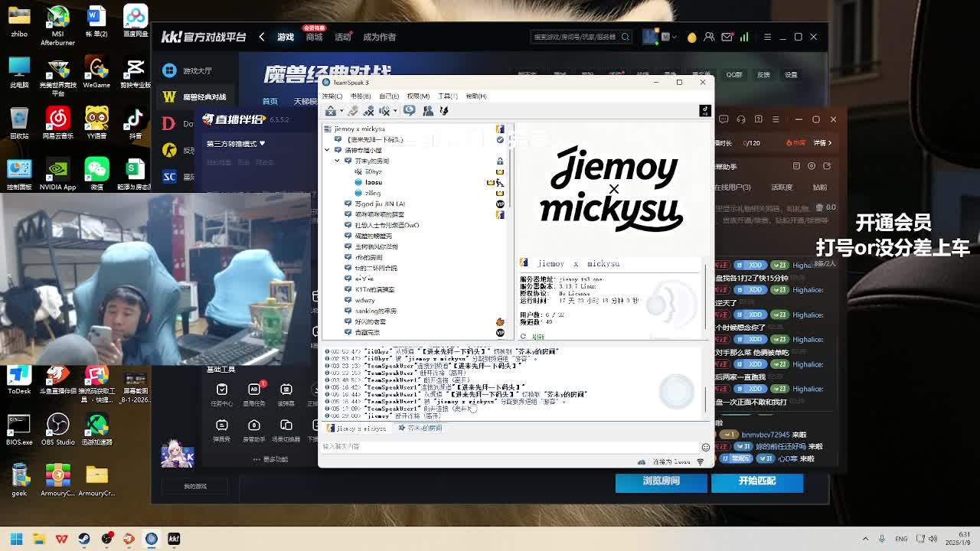
Task: Open the 权限(M) menu in TeamSpeak
Action: (418, 96)
